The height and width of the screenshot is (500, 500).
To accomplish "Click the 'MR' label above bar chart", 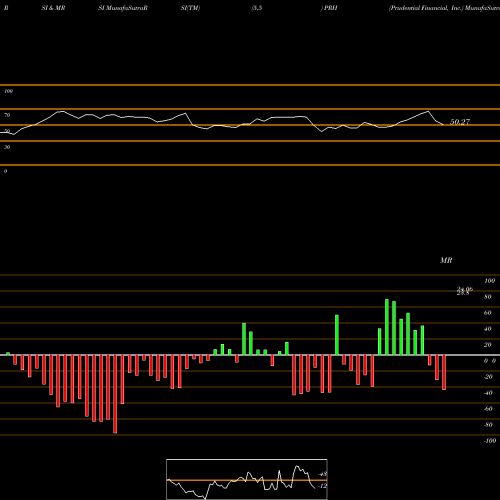I will [446, 260].
